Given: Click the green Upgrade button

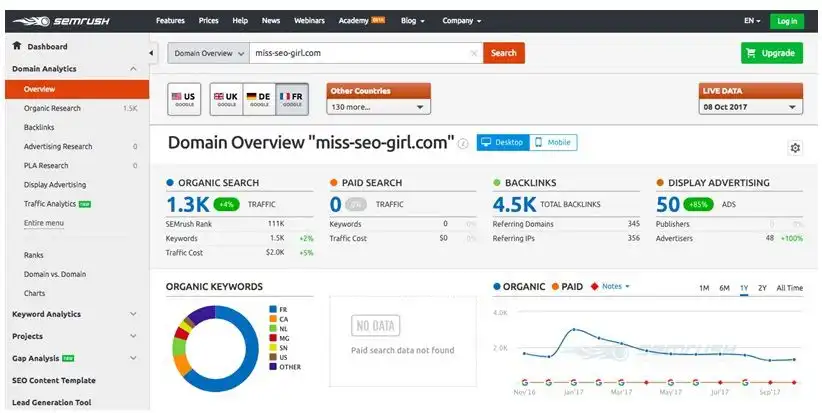Looking at the screenshot, I should 772,53.
